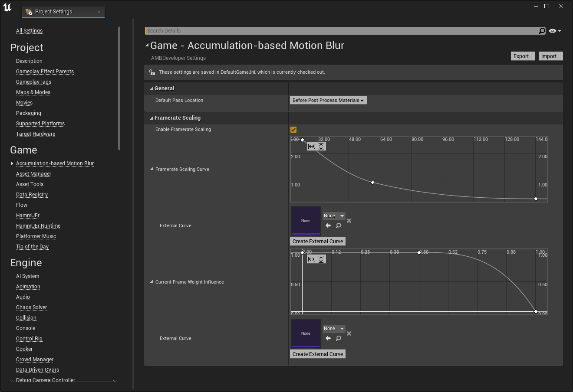The height and width of the screenshot is (392, 573).
Task: Open the None asset picker for Framerate External Curve
Action: (334, 216)
